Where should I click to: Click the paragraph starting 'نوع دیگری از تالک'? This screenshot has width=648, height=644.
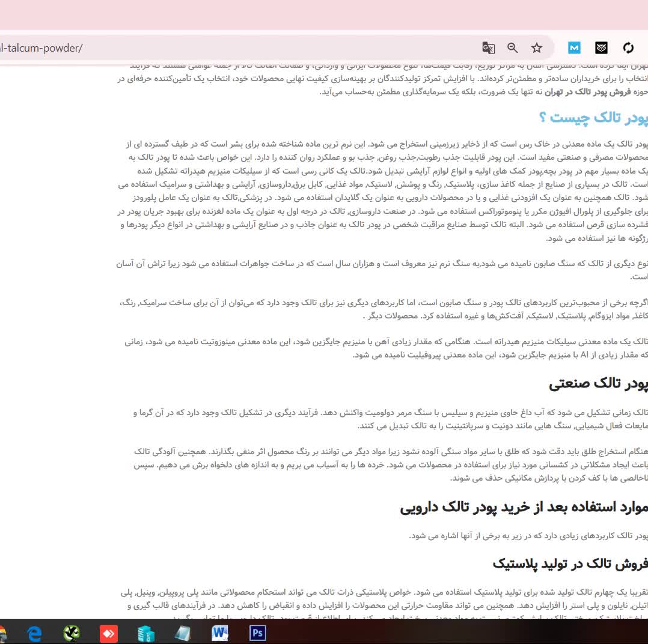[382, 270]
